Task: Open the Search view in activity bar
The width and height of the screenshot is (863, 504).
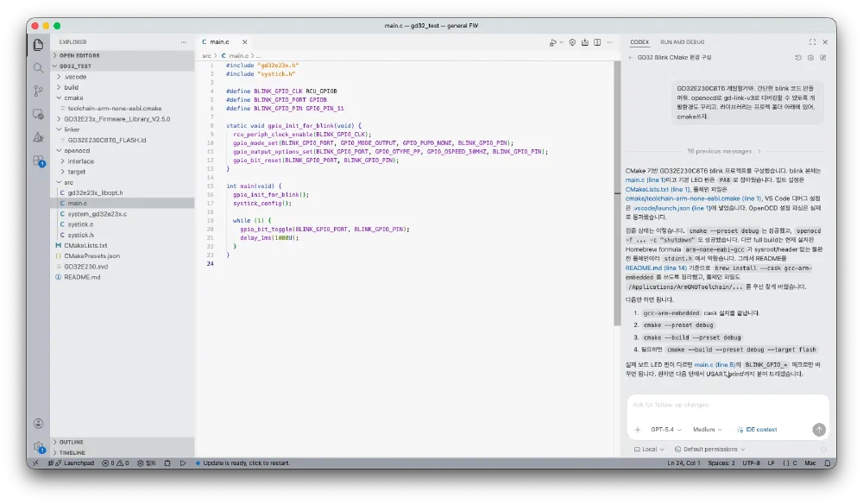Action: [38, 67]
